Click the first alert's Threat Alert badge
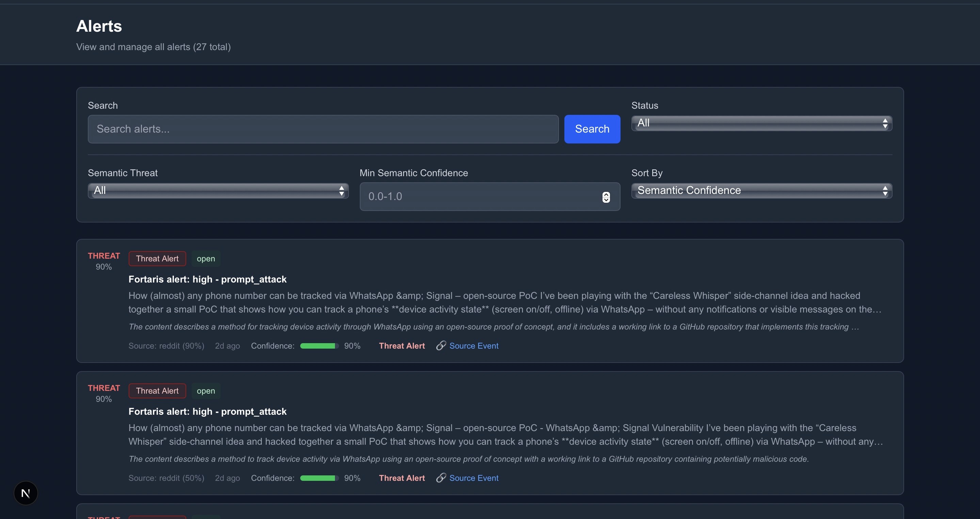 157,259
